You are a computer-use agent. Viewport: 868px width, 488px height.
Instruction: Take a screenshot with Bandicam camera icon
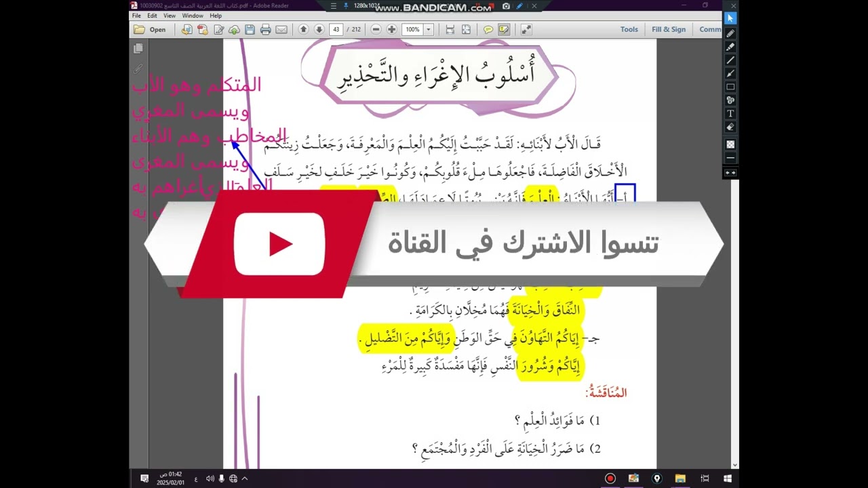pyautogui.click(x=506, y=6)
